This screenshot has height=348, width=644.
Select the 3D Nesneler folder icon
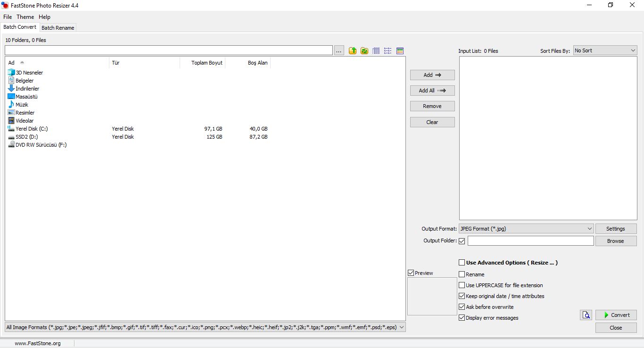[11, 73]
